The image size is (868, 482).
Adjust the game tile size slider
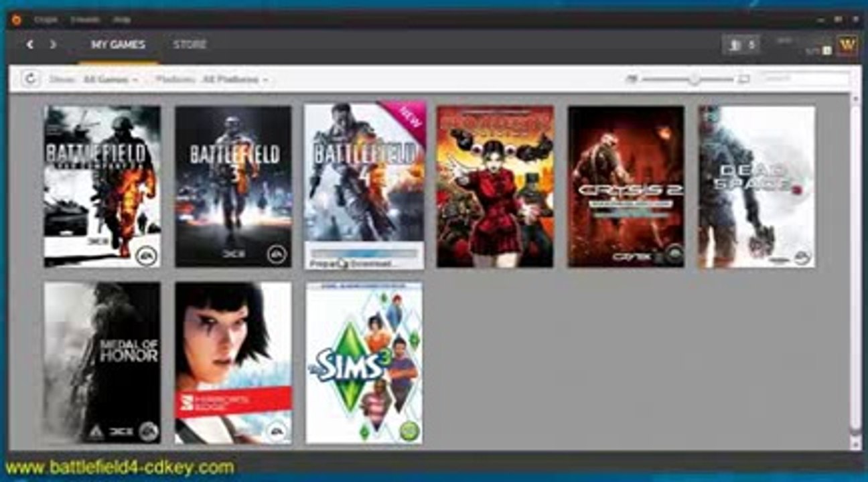click(689, 79)
